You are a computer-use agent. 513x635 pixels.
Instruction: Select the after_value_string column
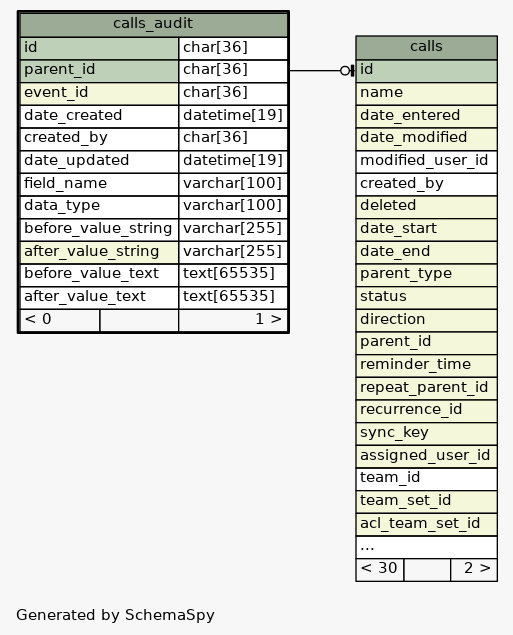(x=99, y=252)
